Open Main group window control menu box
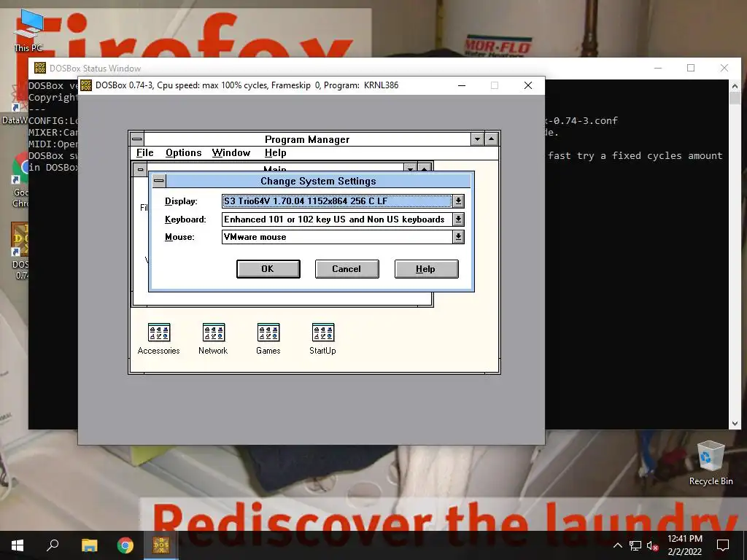 tap(140, 169)
